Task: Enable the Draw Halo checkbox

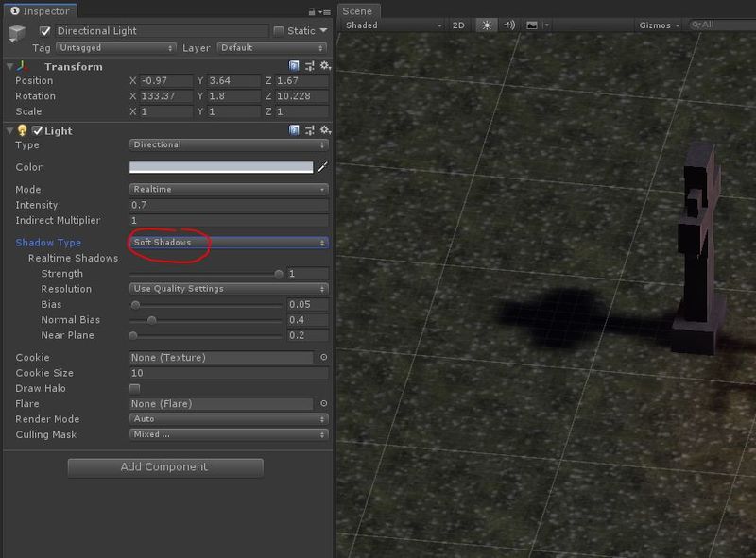Action: tap(134, 388)
